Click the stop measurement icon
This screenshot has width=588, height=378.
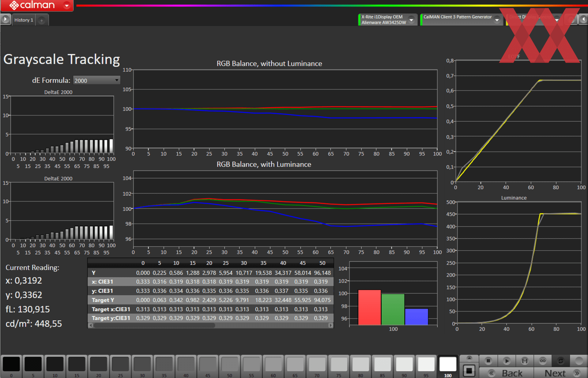488,361
